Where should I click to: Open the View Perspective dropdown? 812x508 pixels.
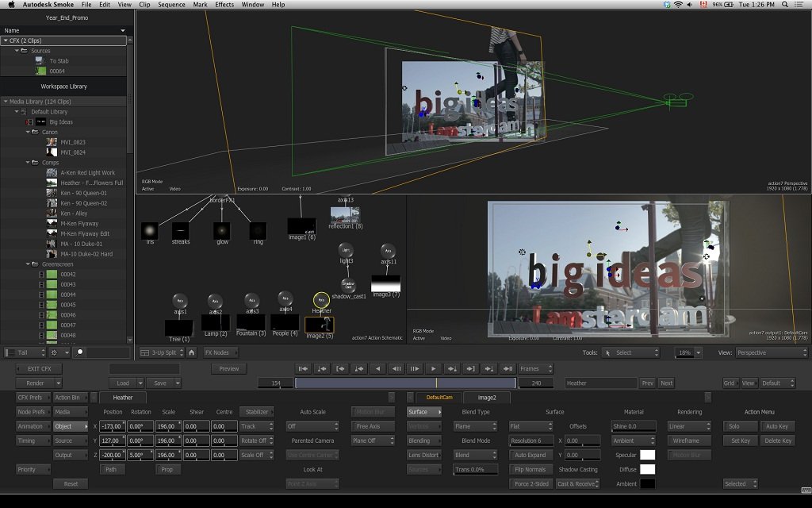(771, 352)
